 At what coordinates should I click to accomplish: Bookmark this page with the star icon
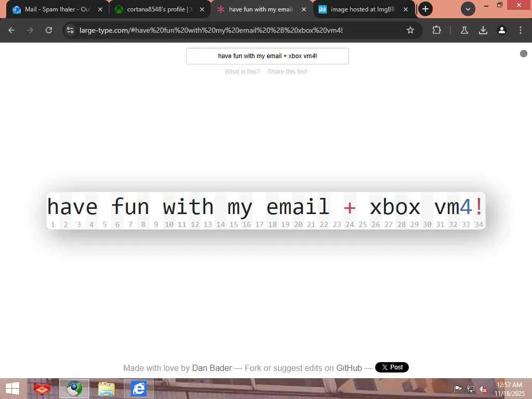(x=410, y=30)
